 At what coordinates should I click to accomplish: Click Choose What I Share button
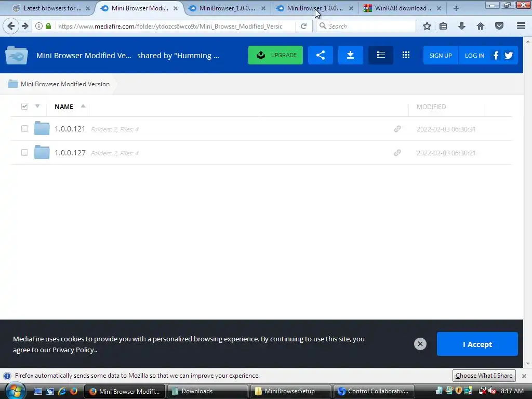(x=484, y=376)
